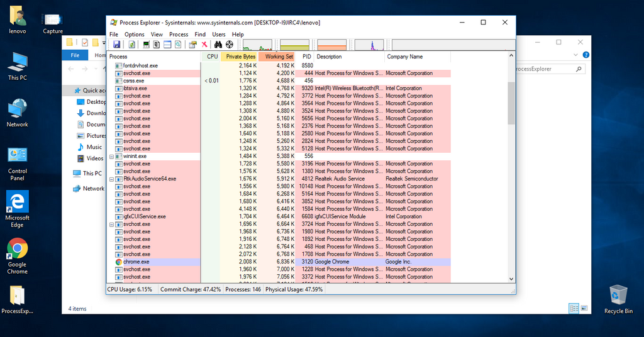Select the igfxCUIService.exe process row
This screenshot has width=644, height=337.
[x=279, y=217]
